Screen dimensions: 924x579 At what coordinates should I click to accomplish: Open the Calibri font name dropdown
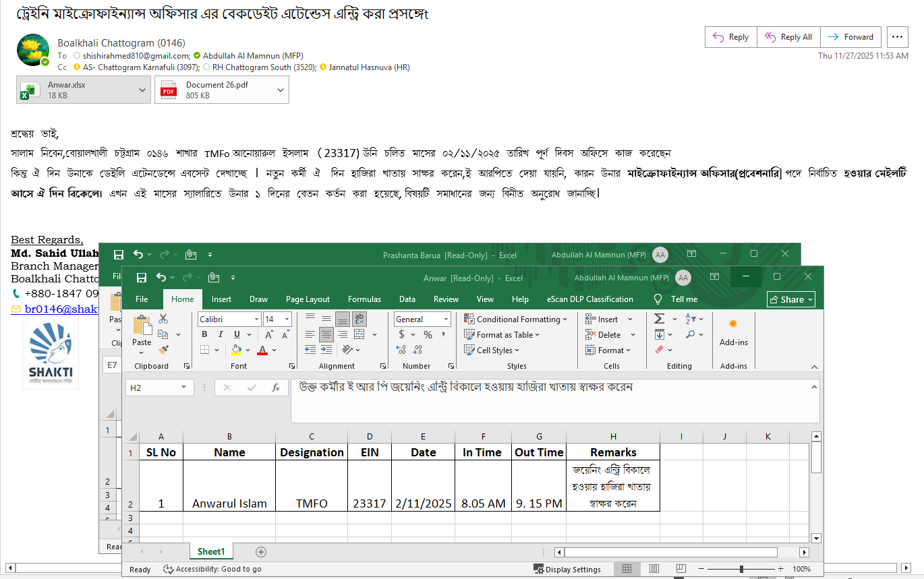click(256, 319)
